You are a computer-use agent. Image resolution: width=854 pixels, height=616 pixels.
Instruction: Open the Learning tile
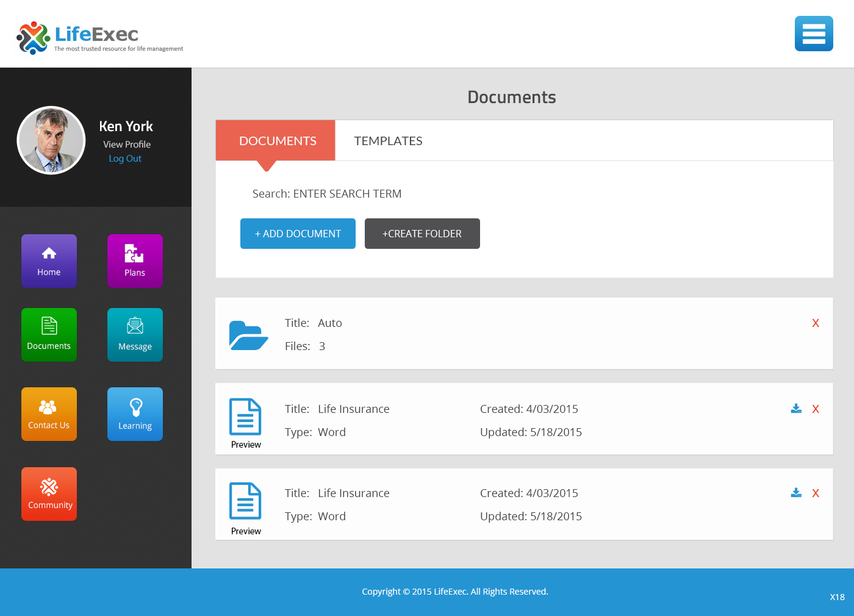(x=135, y=414)
